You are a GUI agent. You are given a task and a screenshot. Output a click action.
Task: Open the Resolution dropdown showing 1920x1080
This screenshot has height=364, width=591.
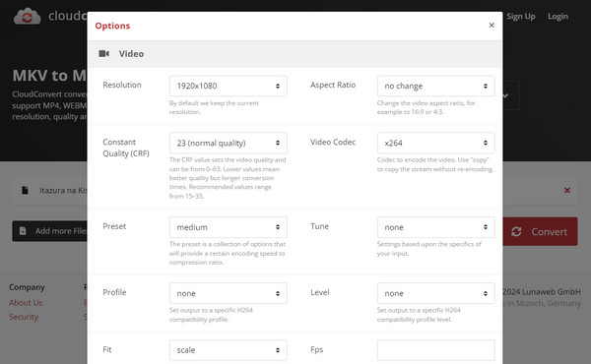pos(229,86)
